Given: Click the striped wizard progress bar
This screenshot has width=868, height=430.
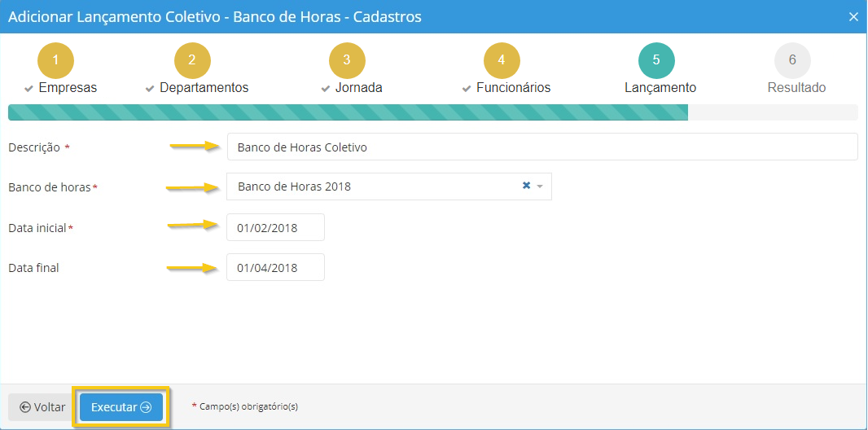Looking at the screenshot, I should [348, 112].
